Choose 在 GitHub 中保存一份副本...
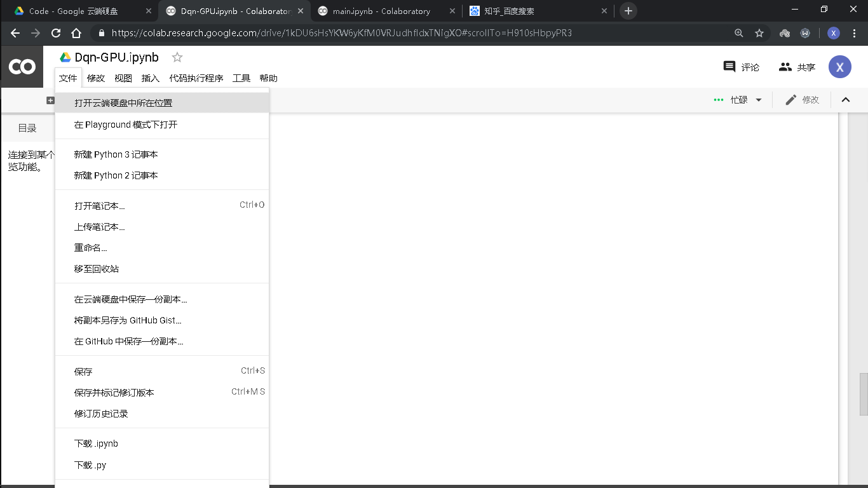The width and height of the screenshot is (868, 488). tap(162, 341)
